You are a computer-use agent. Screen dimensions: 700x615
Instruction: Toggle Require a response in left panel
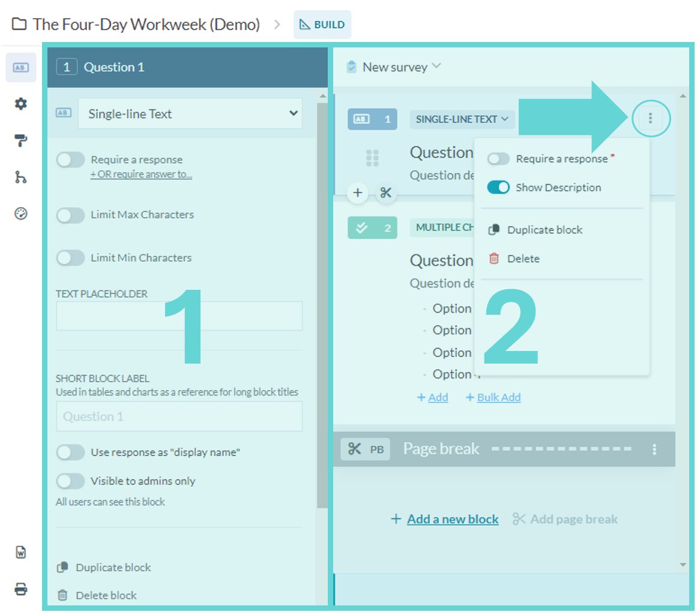(70, 160)
